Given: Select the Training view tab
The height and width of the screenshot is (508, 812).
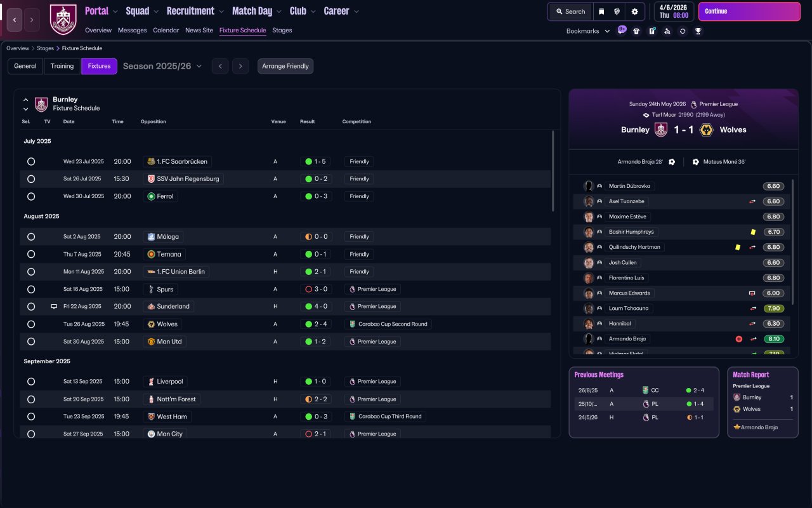Looking at the screenshot, I should coord(62,66).
